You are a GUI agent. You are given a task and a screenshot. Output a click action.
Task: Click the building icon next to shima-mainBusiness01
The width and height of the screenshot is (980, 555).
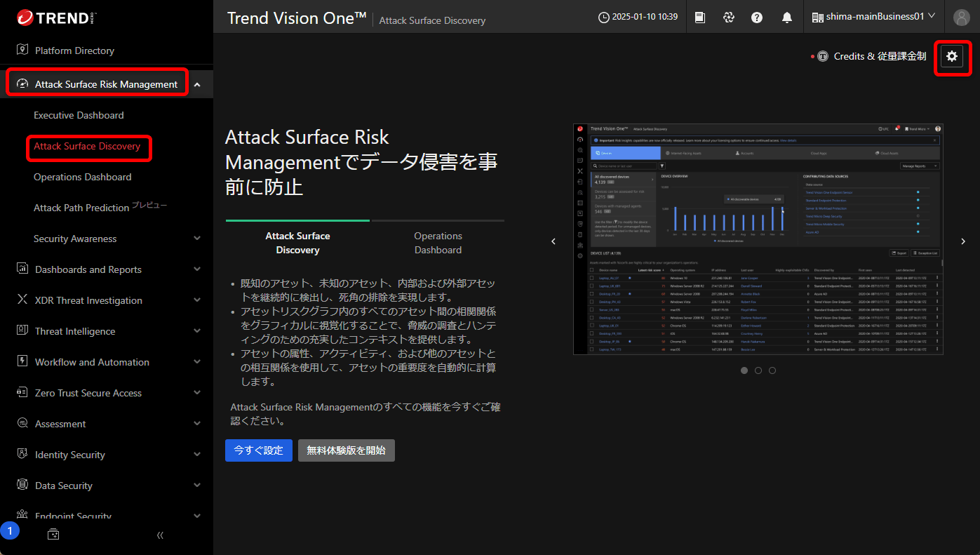(x=817, y=17)
